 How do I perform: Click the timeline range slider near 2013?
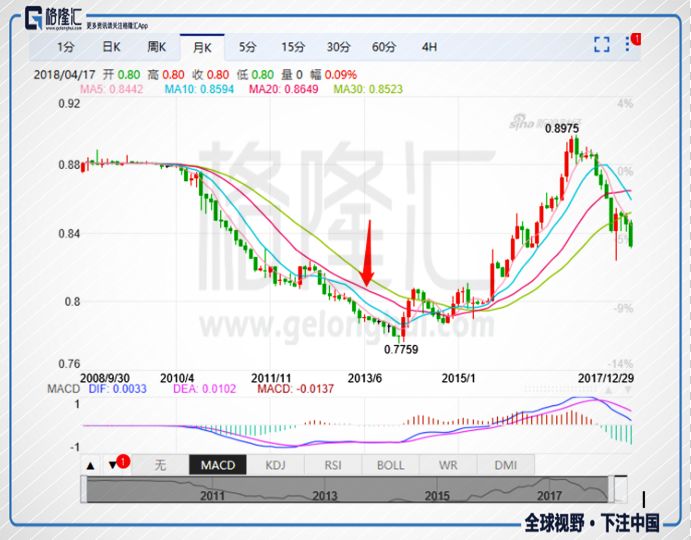click(x=325, y=489)
